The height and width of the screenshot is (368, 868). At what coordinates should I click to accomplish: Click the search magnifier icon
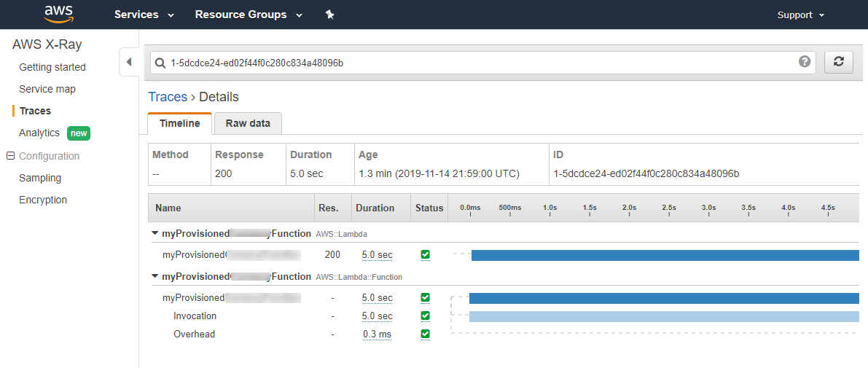160,63
